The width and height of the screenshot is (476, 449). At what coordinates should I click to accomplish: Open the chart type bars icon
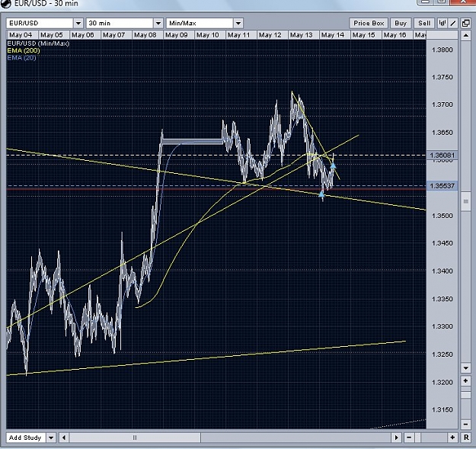[x=442, y=23]
